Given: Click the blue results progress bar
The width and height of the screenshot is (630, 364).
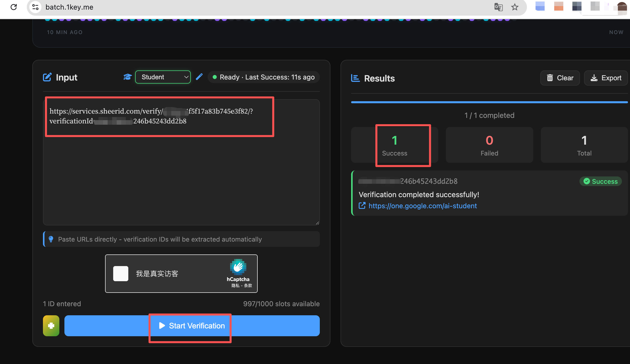Looking at the screenshot, I should (x=489, y=102).
